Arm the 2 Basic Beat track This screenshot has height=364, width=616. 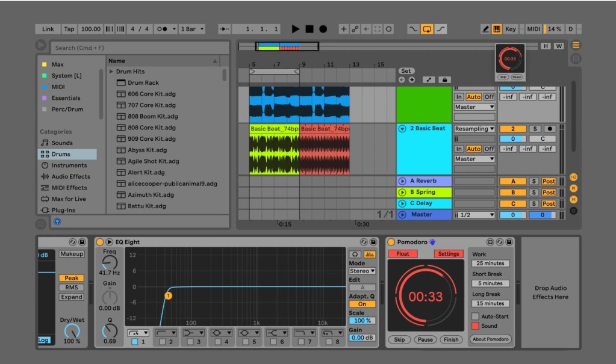pos(549,129)
